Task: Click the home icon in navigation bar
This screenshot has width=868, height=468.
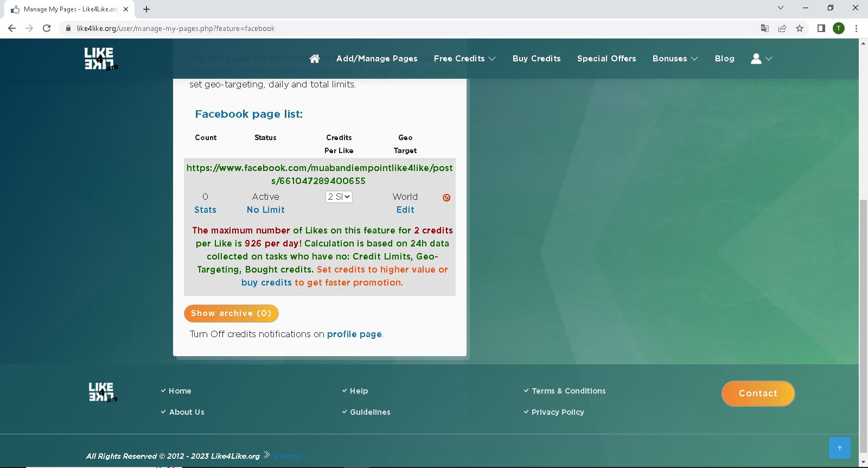Action: tap(315, 59)
